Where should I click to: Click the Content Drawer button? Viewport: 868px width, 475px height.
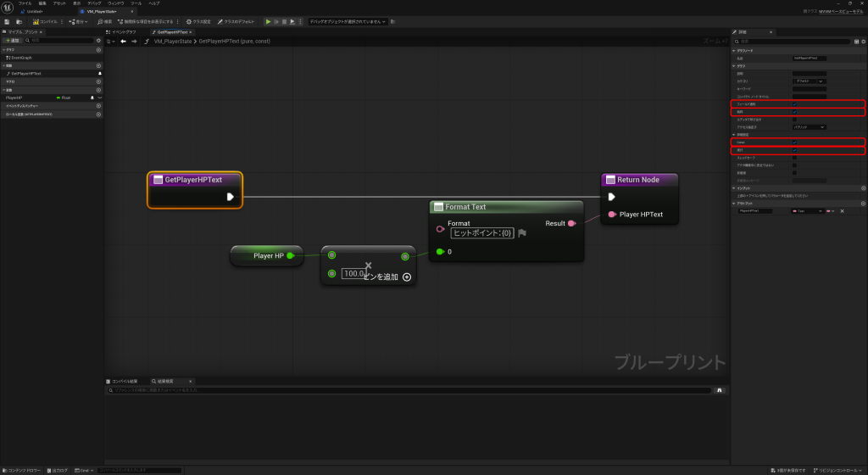pos(23,470)
